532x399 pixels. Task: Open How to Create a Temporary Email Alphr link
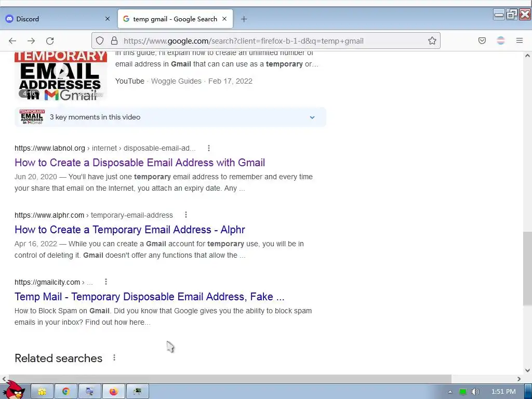129,230
